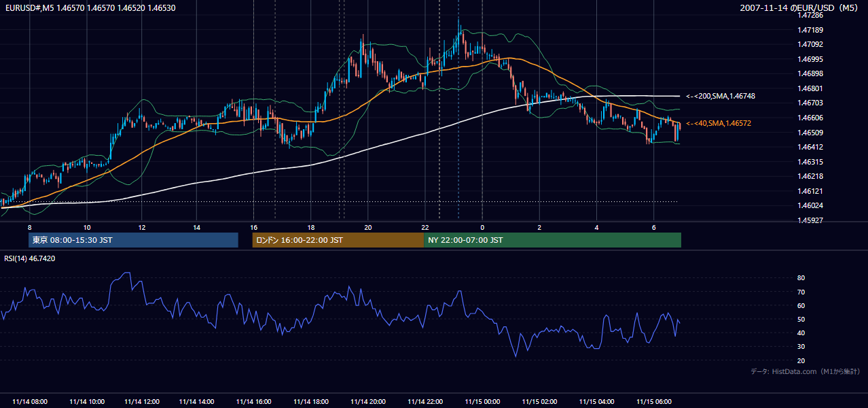Click the 11/15 02:00 time label
The image size is (868, 408).
(539, 402)
